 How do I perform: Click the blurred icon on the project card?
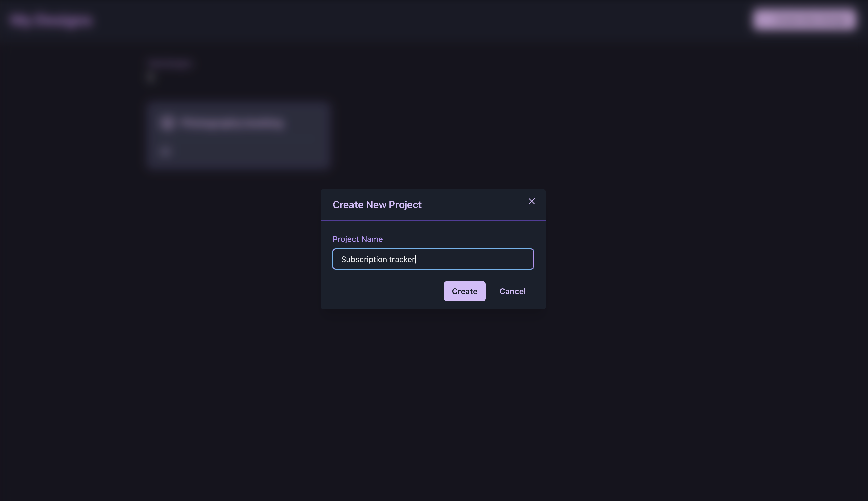167,123
